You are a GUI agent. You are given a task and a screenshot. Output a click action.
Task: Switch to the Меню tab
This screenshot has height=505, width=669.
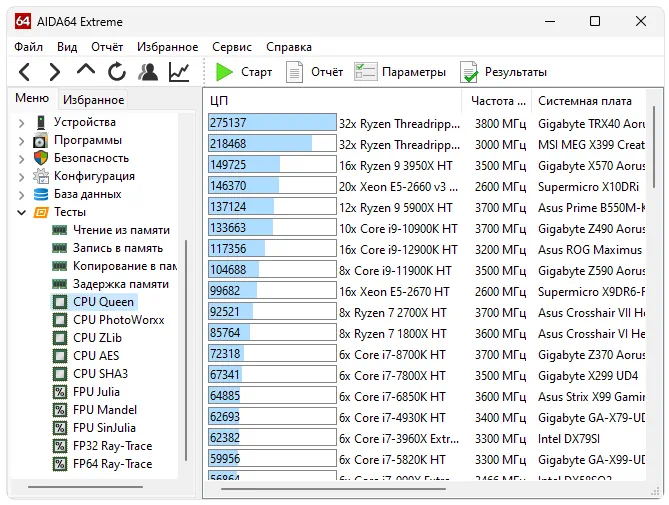click(32, 98)
